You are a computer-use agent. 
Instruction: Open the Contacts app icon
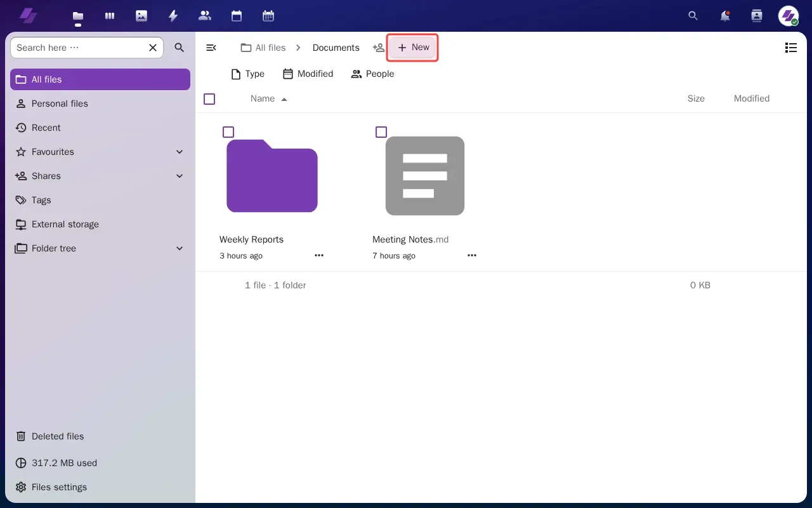(205, 16)
